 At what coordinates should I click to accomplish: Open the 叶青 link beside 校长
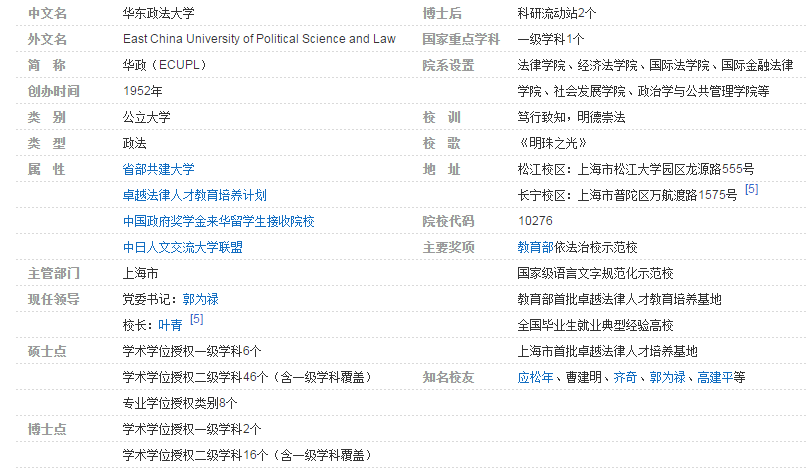170,325
